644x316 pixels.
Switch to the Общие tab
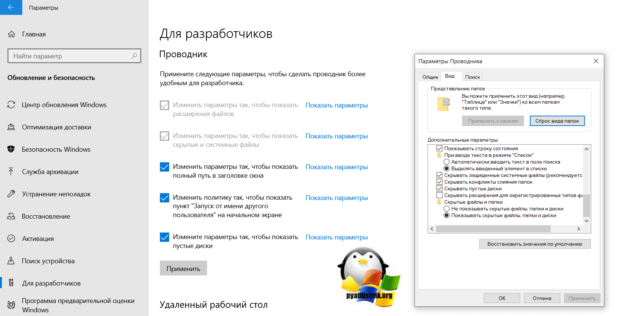point(430,77)
